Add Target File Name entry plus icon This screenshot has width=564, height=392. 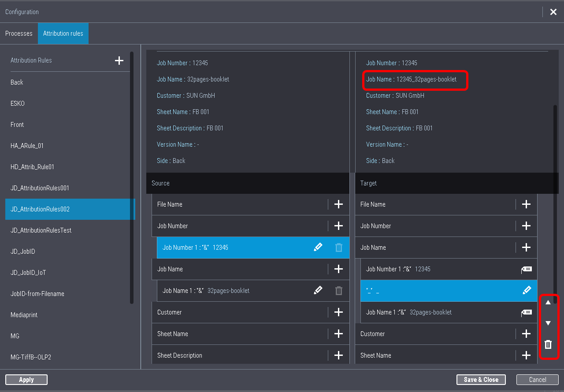click(526, 204)
